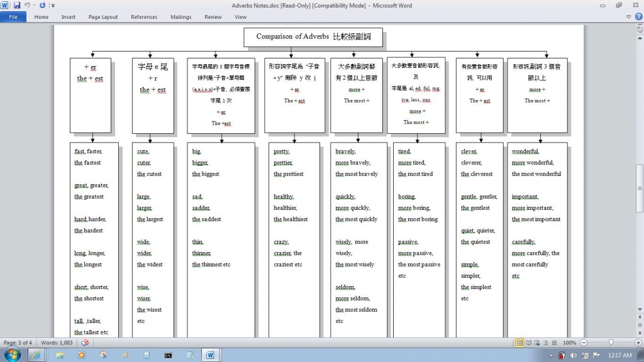644x362 pixels.
Task: Expand the Customize Quick Access Toolbar dropdown
Action: coord(53,6)
